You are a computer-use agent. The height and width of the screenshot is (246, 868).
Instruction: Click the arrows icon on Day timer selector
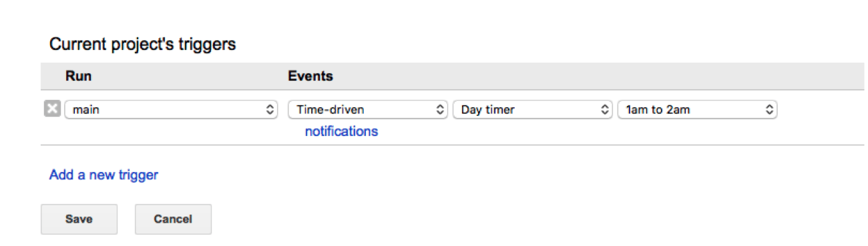tap(604, 110)
